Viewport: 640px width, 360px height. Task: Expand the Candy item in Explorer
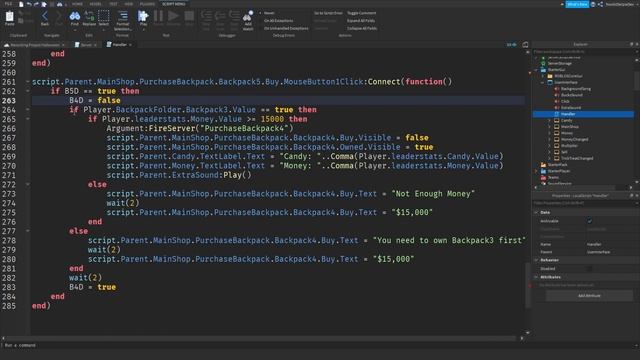(x=549, y=120)
